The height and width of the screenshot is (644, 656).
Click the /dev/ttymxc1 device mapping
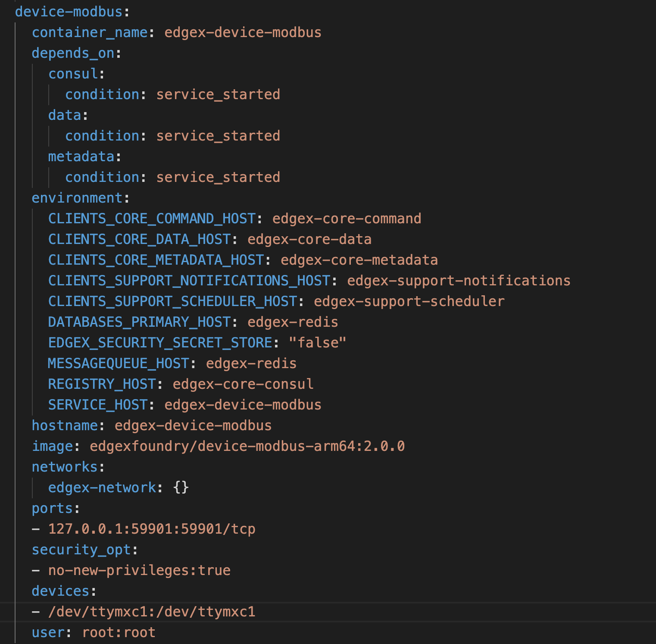pyautogui.click(x=152, y=612)
